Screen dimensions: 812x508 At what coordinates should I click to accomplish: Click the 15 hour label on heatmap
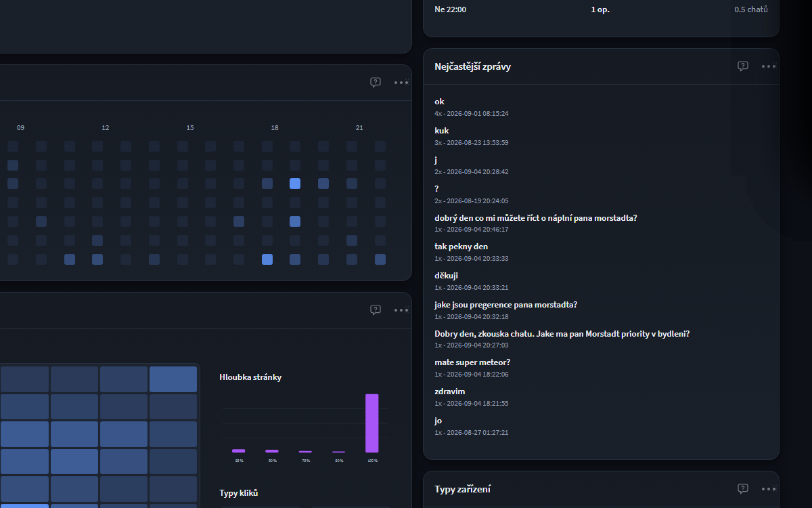click(190, 127)
